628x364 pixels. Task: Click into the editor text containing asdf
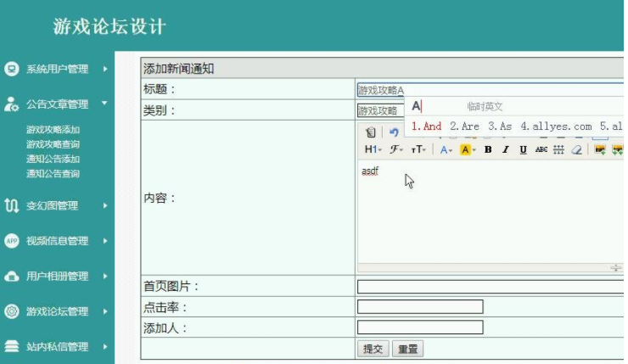click(370, 171)
